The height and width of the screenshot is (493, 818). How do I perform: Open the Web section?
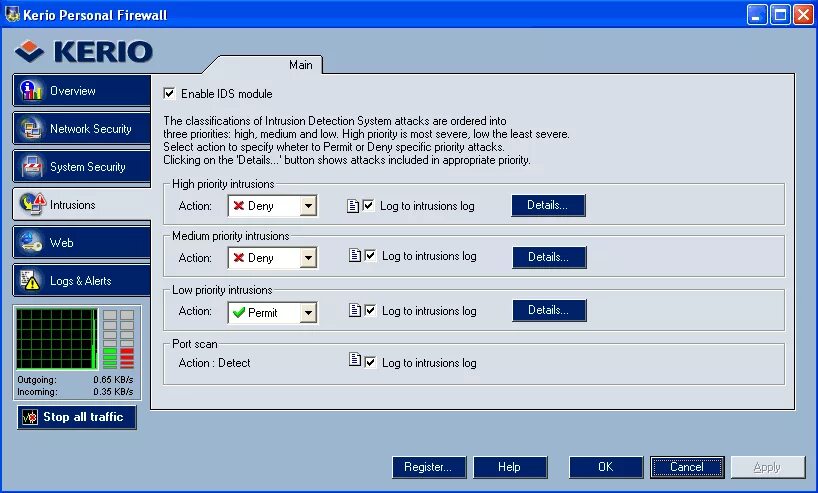[x=81, y=243]
